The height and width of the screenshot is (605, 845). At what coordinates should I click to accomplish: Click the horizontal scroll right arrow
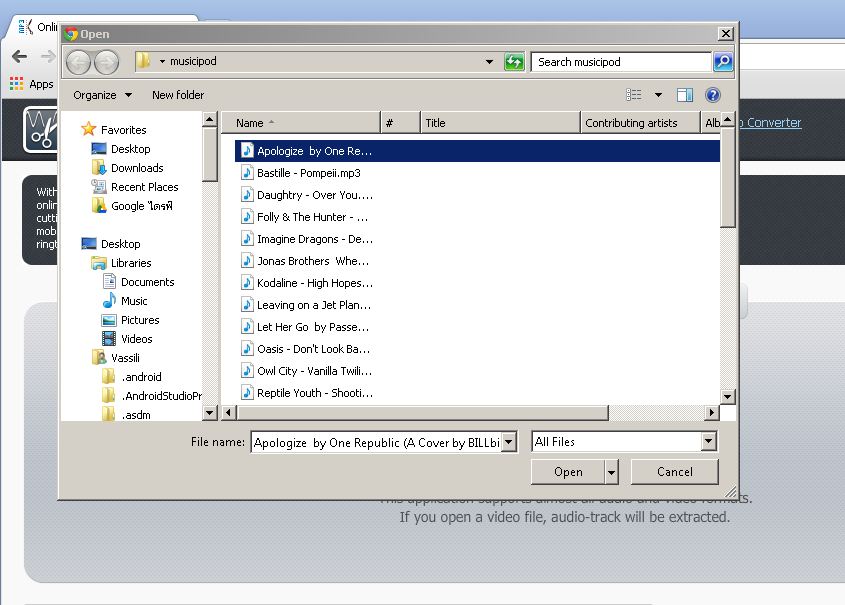coord(712,413)
